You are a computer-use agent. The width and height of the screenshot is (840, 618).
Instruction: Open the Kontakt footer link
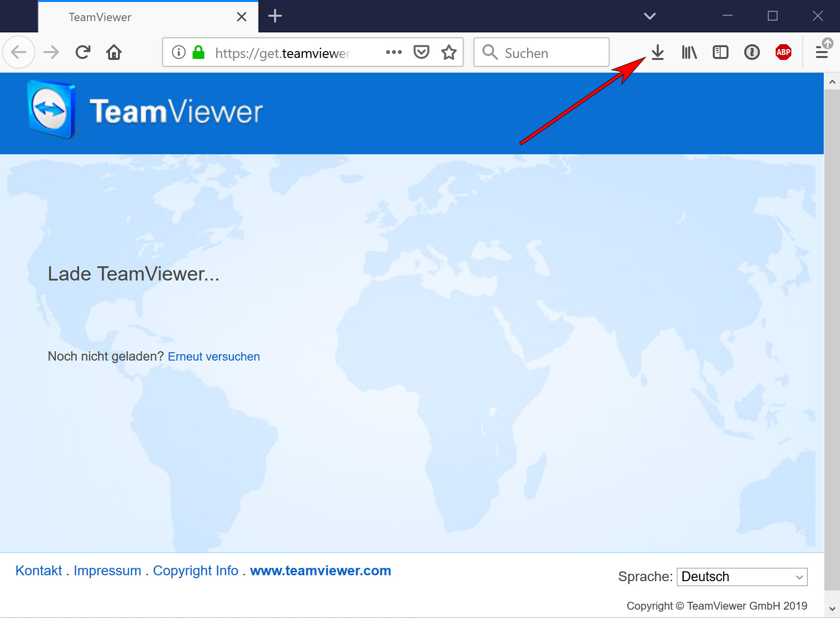pos(39,571)
